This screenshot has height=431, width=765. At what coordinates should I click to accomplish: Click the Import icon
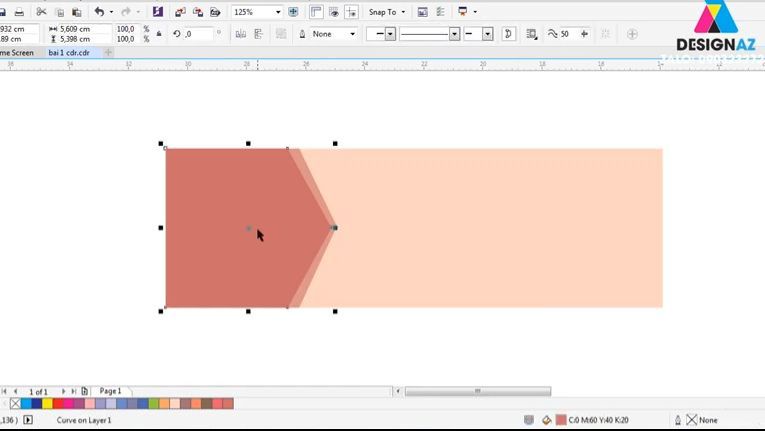179,12
